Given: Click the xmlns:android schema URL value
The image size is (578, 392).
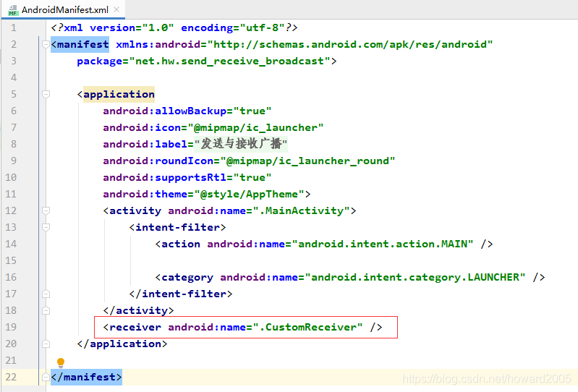Looking at the screenshot, I should 350,45.
